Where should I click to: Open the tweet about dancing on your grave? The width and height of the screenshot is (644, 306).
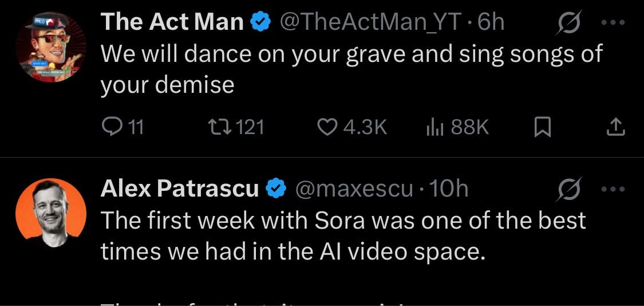(350, 69)
